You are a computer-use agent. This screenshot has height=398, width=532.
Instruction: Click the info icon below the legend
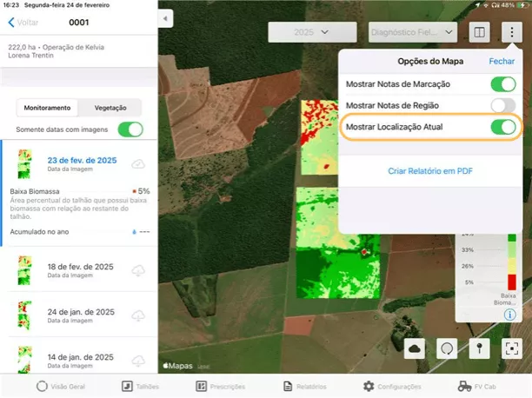[513, 314]
